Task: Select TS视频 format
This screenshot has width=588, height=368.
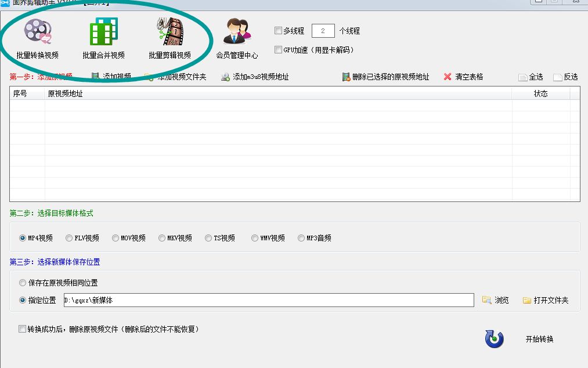Action: coord(208,238)
